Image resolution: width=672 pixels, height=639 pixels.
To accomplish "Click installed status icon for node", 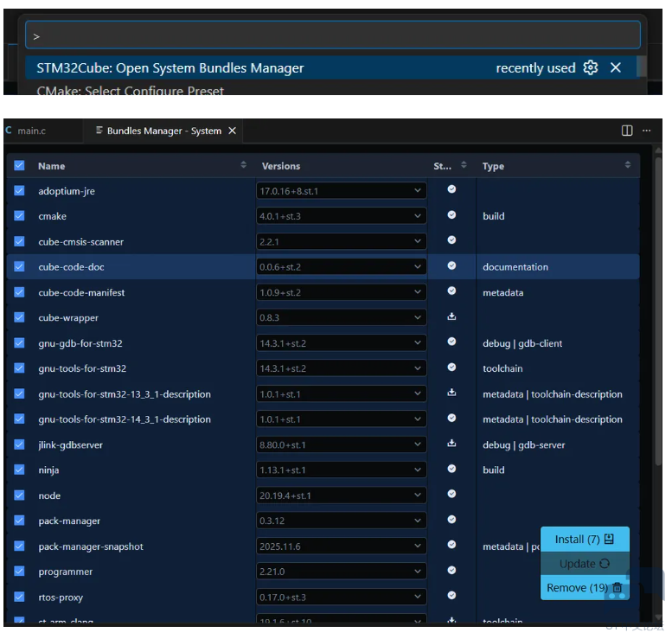I will pyautogui.click(x=451, y=494).
